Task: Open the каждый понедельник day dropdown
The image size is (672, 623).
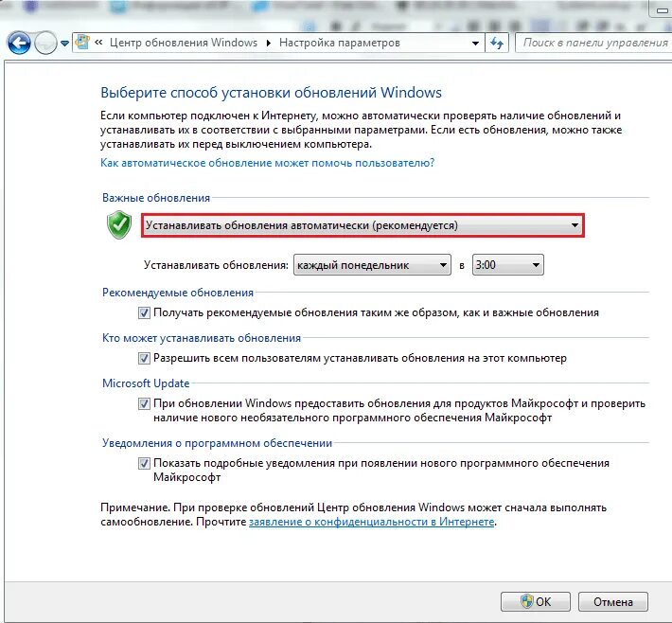Action: 372,265
